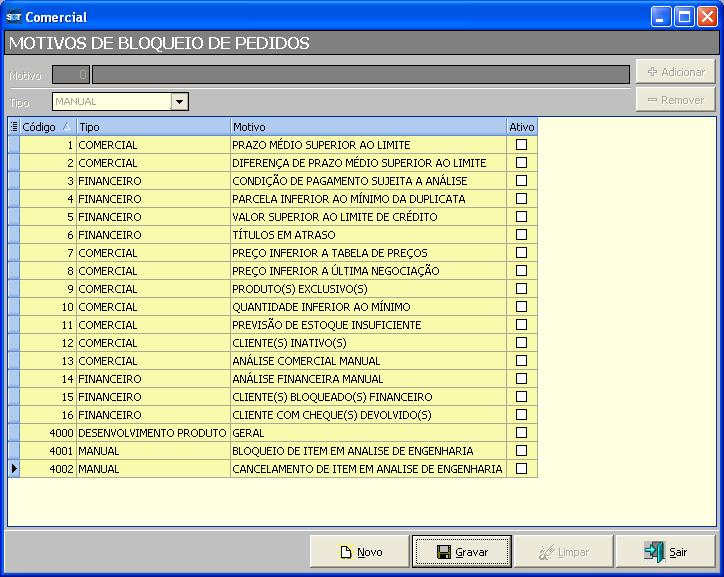Toggle Ativo checkbox for TÍTULOS EM ATRASO
The image size is (724, 577).
521,235
